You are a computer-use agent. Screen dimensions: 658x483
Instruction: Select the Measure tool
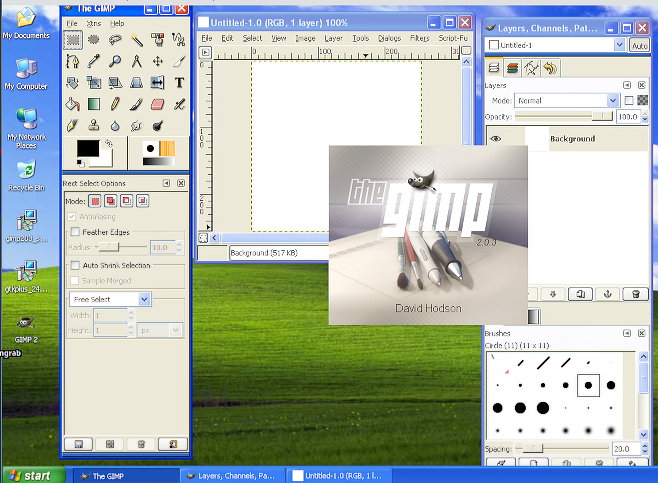136,61
